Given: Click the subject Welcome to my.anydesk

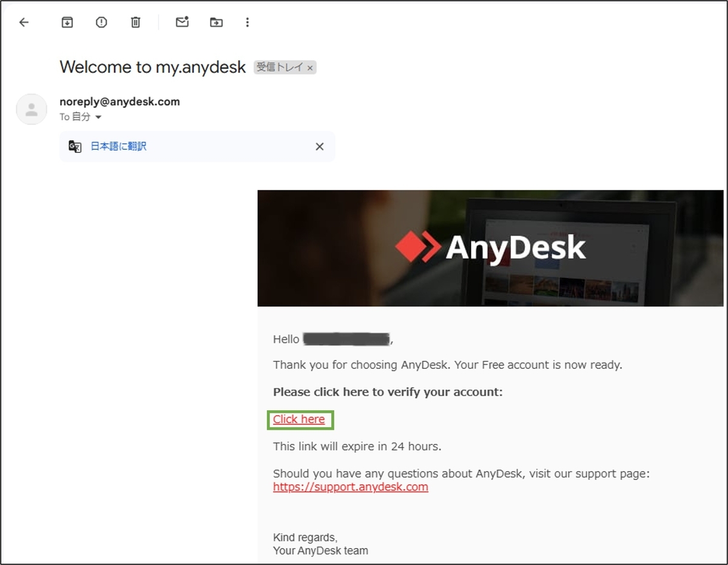Looking at the screenshot, I should [153, 67].
